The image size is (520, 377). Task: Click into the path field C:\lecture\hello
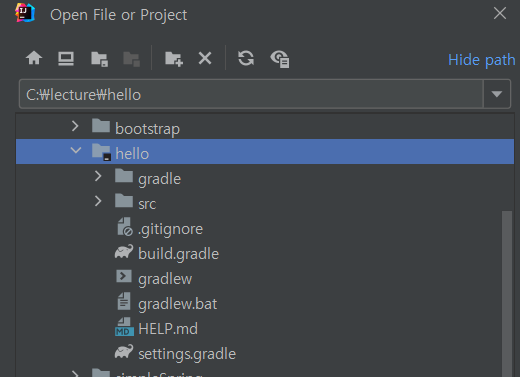point(251,94)
